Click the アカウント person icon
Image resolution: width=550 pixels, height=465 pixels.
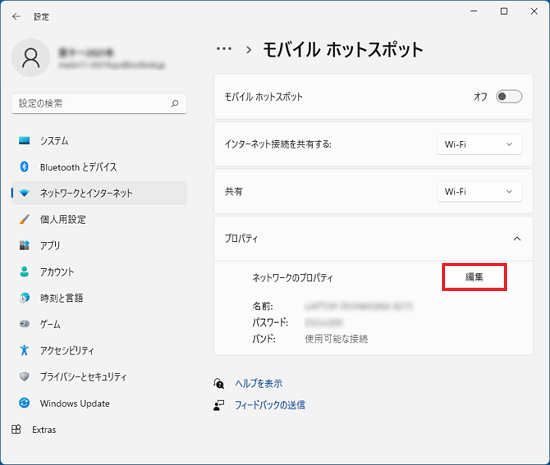24,271
